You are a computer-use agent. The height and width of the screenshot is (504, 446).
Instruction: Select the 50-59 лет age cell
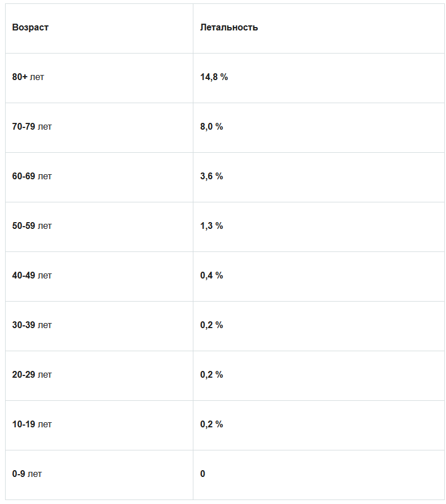click(x=32, y=226)
